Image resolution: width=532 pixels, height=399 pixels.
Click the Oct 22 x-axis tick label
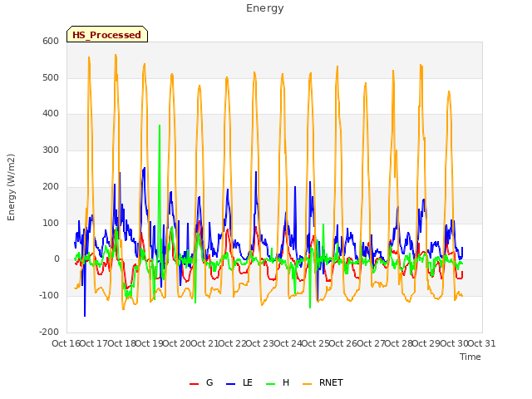click(232, 343)
